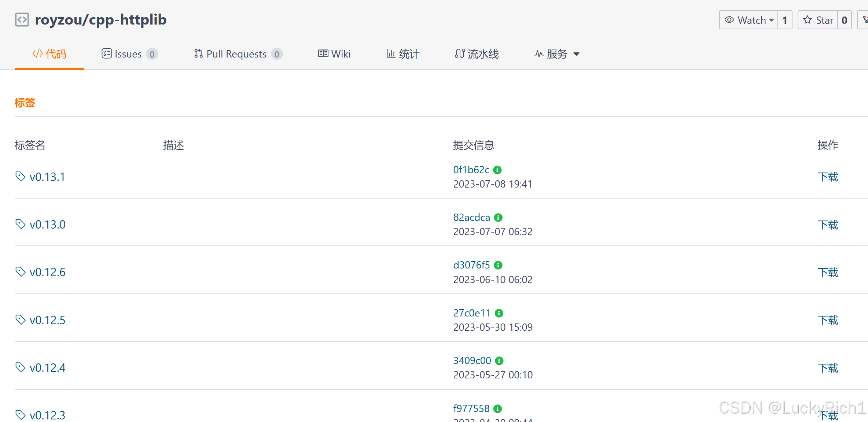The height and width of the screenshot is (422, 868).
Task: Click the 标签名 column header
Action: [x=30, y=145]
